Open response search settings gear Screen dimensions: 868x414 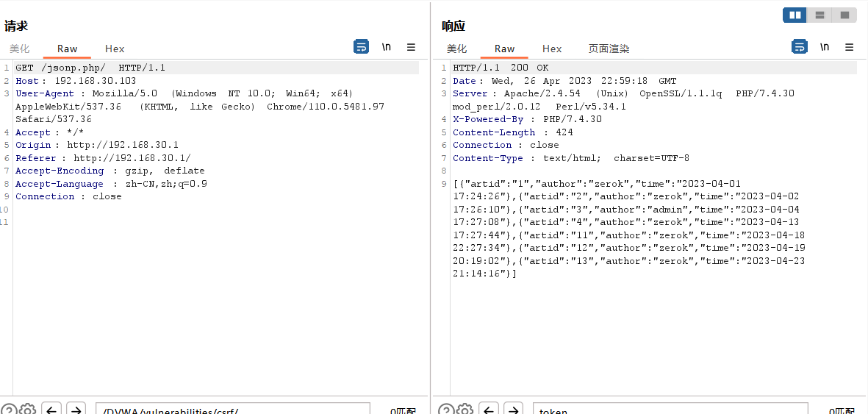click(466, 410)
